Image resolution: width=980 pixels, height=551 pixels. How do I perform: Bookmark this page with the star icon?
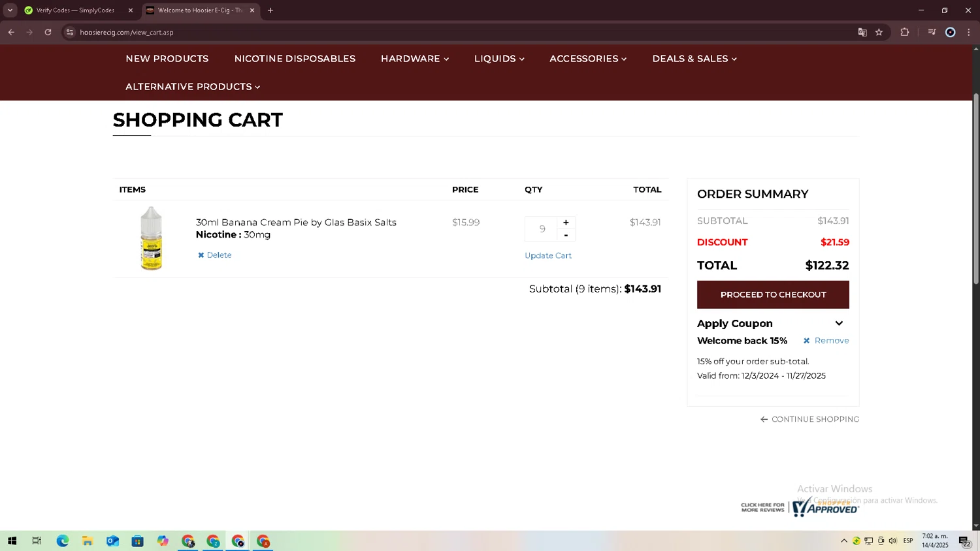tap(879, 32)
